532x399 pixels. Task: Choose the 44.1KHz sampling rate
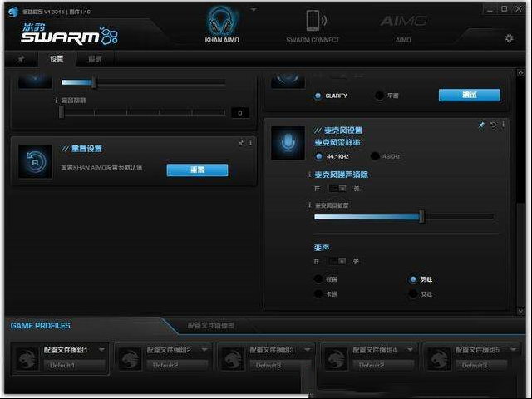[318, 156]
